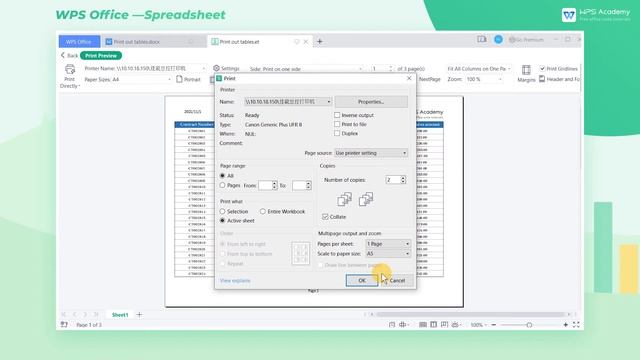Click the eye protection mode icon
Viewport: 640px width, 360px height.
coord(455,324)
